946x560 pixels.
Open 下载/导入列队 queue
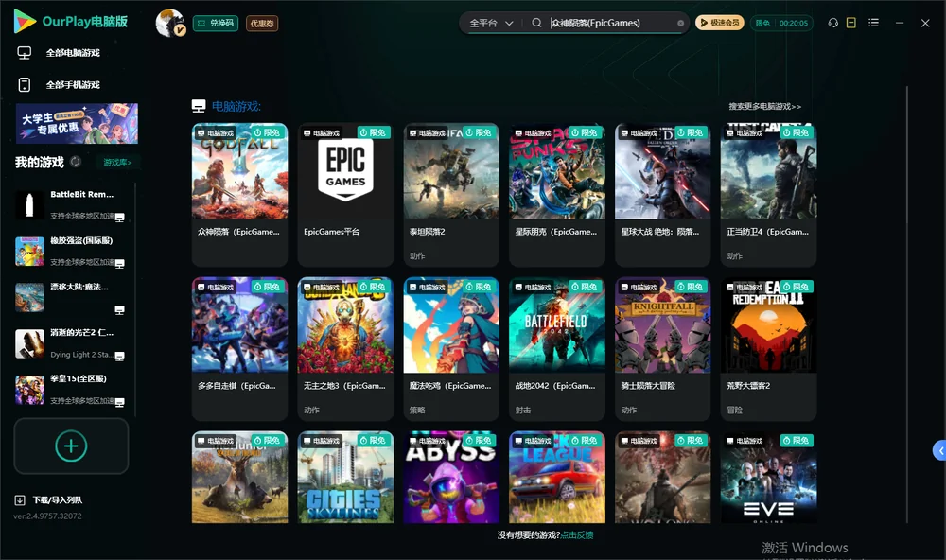(x=49, y=499)
